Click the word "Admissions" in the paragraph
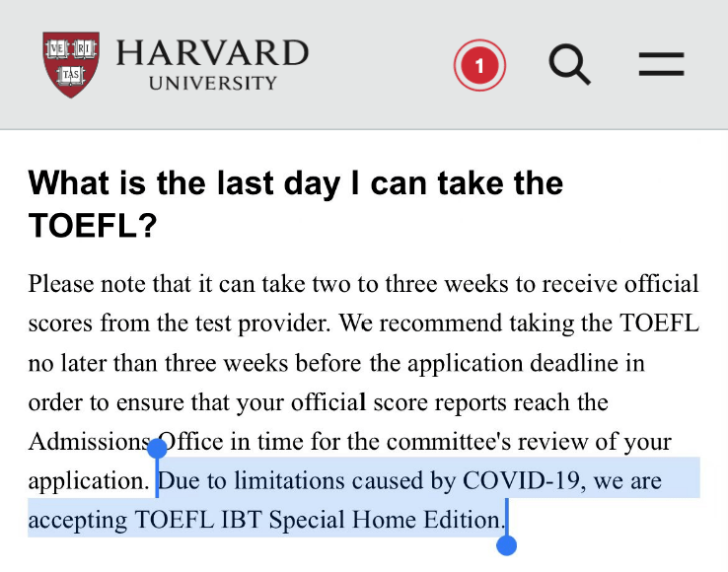 [89, 441]
